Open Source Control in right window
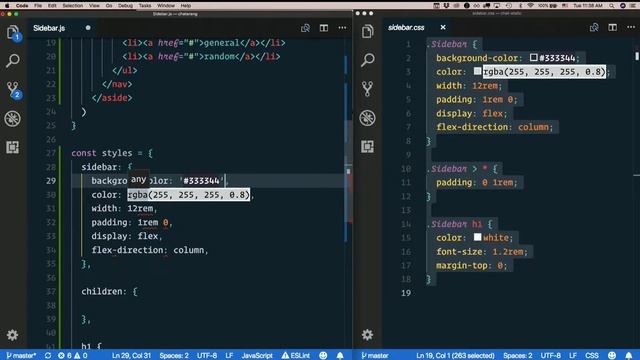The image size is (640, 360). (367, 89)
